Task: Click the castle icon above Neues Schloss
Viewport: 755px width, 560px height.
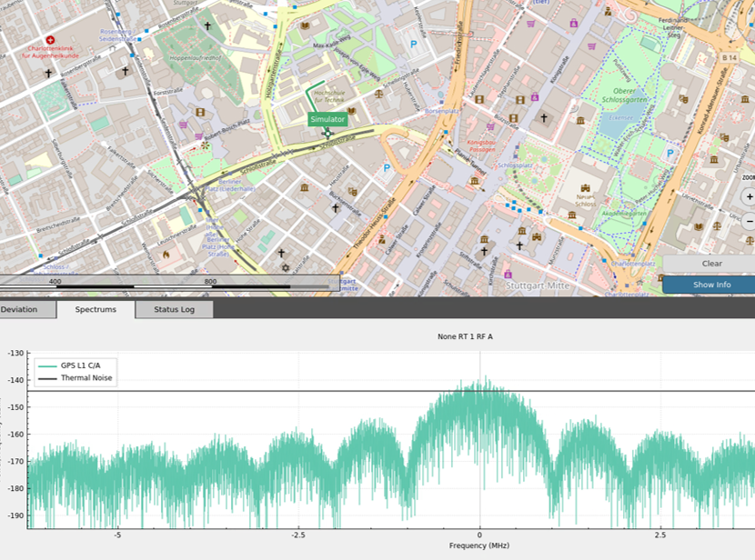Action: coord(585,188)
